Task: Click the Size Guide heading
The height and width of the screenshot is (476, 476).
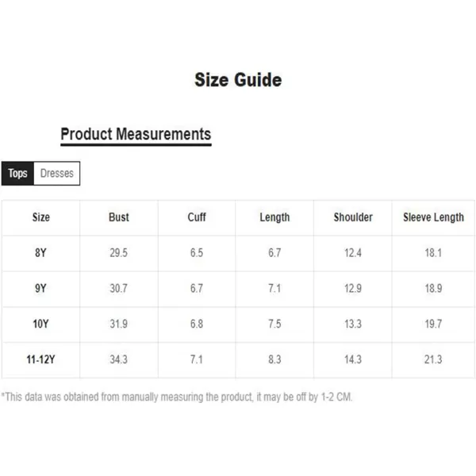Action: (x=238, y=80)
